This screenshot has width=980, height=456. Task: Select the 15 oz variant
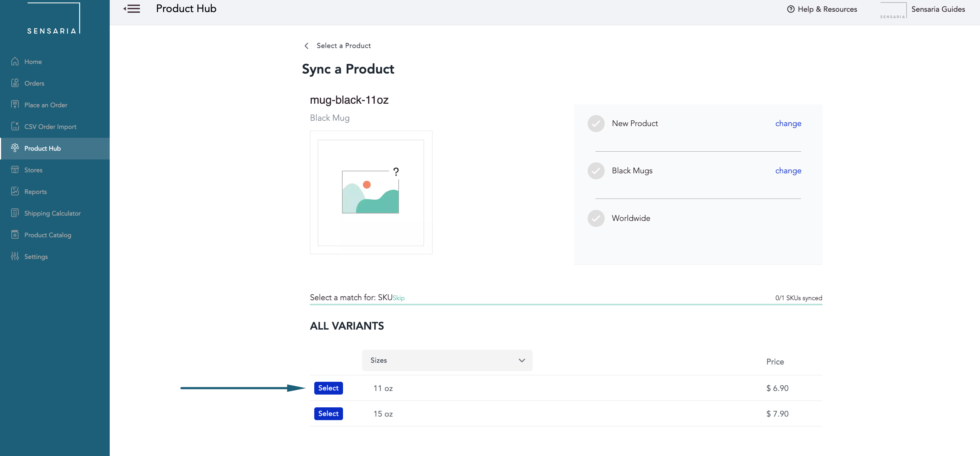327,413
